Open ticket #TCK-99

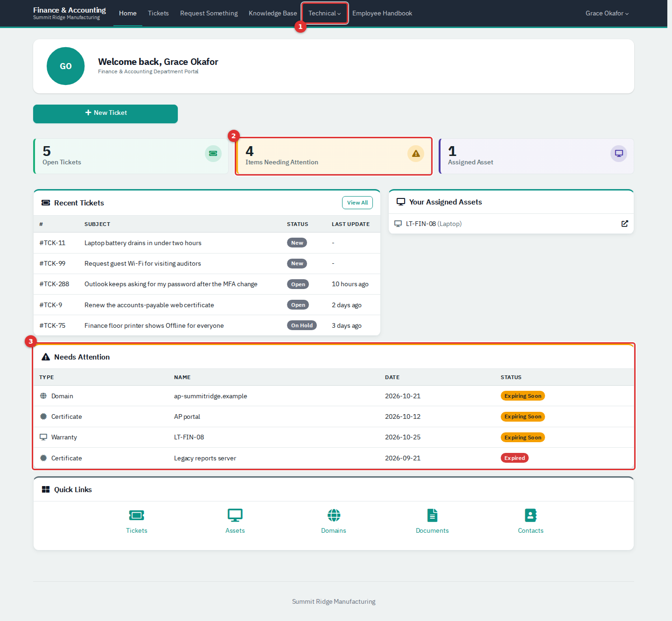pyautogui.click(x=52, y=263)
